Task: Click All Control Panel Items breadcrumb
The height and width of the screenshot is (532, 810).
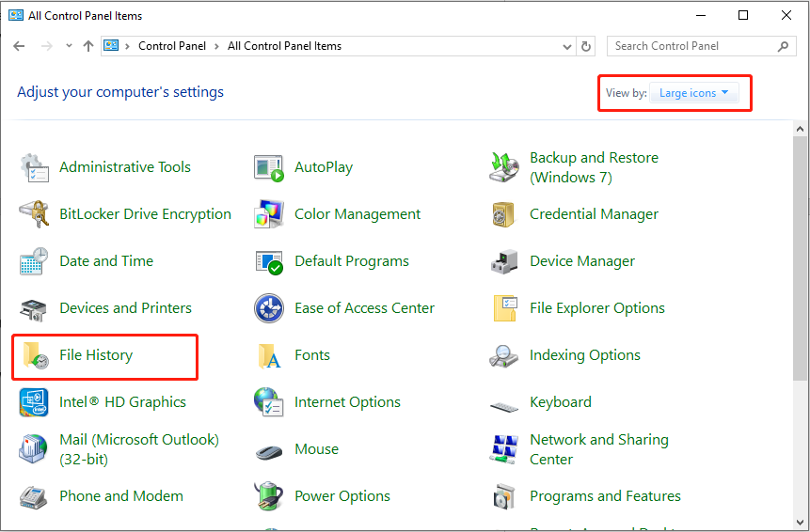Action: click(x=285, y=46)
